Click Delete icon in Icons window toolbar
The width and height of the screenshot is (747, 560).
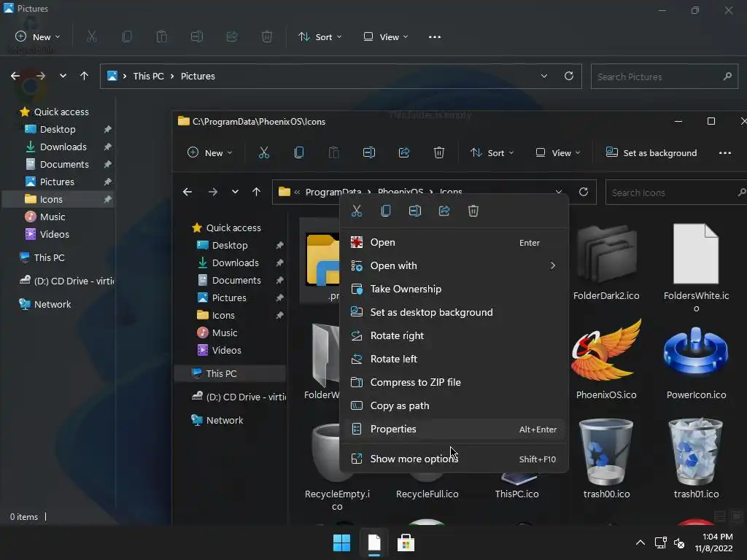[x=438, y=153]
